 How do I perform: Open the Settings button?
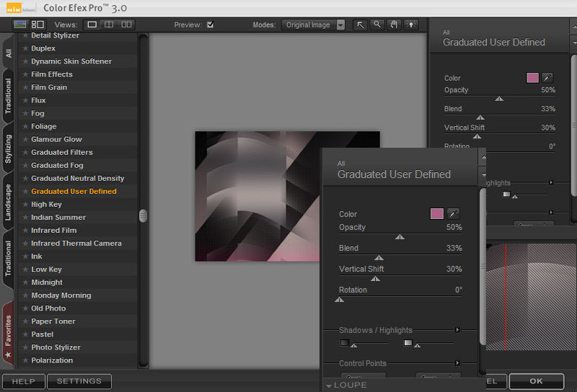[79, 381]
